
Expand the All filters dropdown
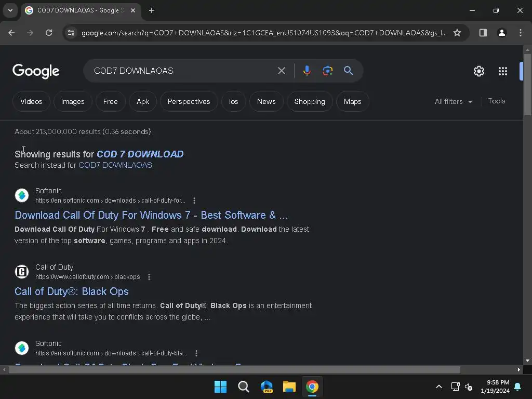(453, 101)
